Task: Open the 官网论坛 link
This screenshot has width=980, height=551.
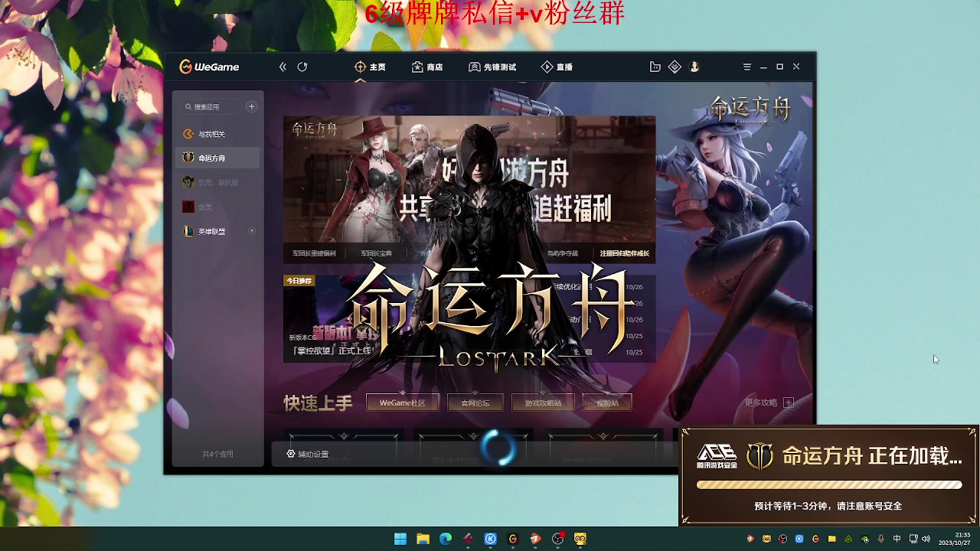Action: point(475,403)
